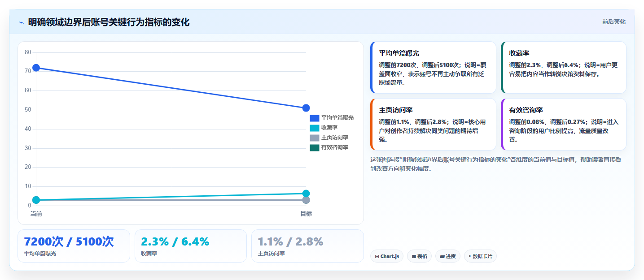The width and height of the screenshot is (644, 280).
Task: Click the 主页访问率 legend label
Action: (x=335, y=138)
